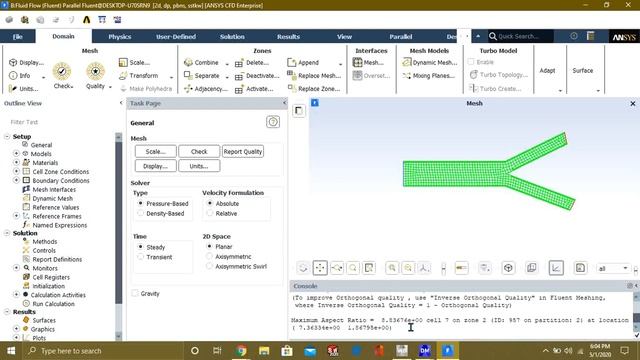Viewport: 640px width, 360px height.
Task: Click the Separate zones command
Action: (202, 76)
